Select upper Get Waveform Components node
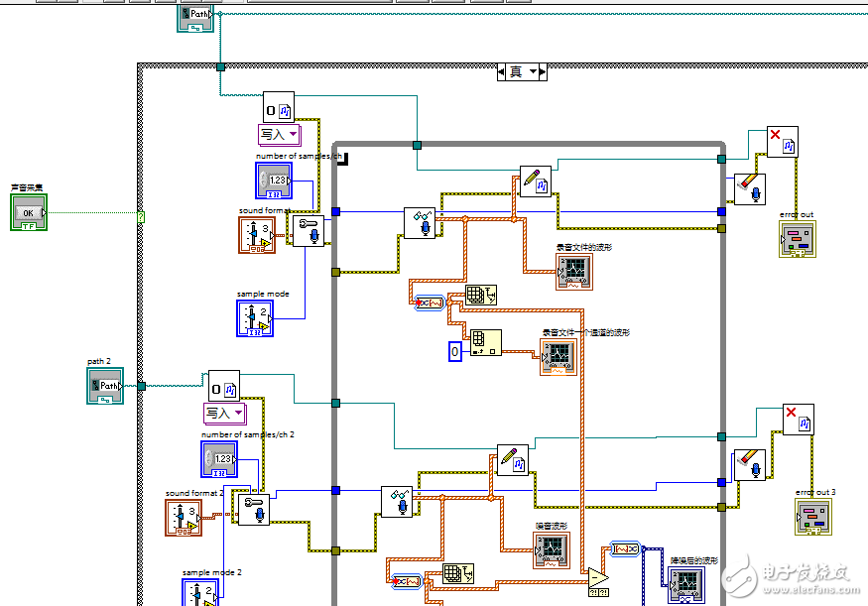 click(x=430, y=303)
